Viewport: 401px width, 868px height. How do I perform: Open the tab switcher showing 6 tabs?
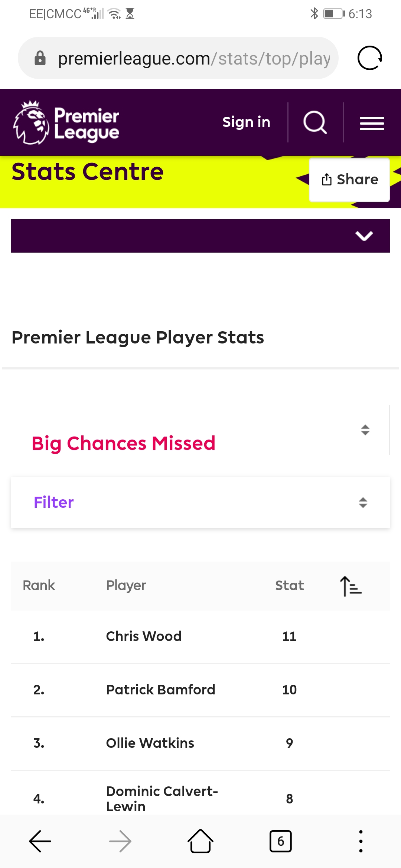click(x=281, y=841)
